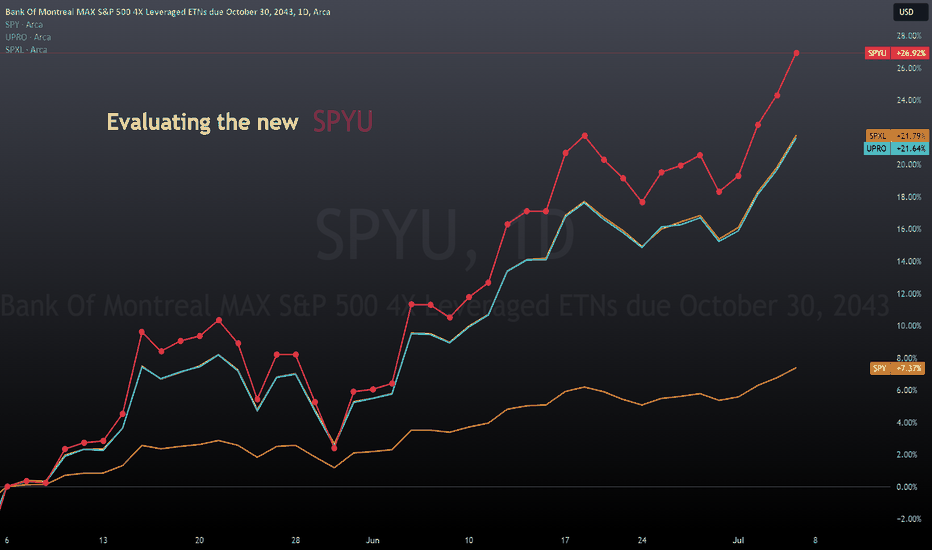Click the 13 date axis label
Viewport: 932px width, 550px height.
pos(103,540)
